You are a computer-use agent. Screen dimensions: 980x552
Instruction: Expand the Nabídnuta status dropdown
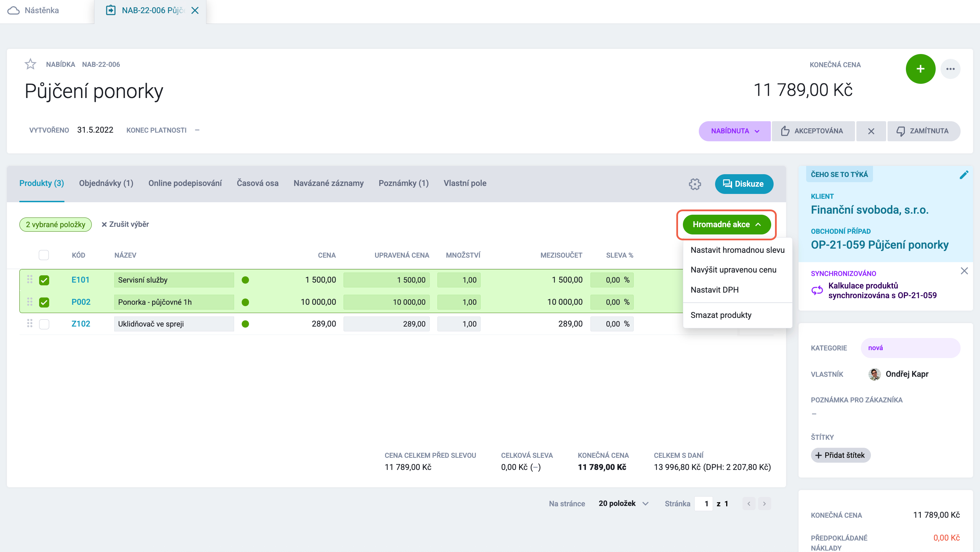pos(735,131)
